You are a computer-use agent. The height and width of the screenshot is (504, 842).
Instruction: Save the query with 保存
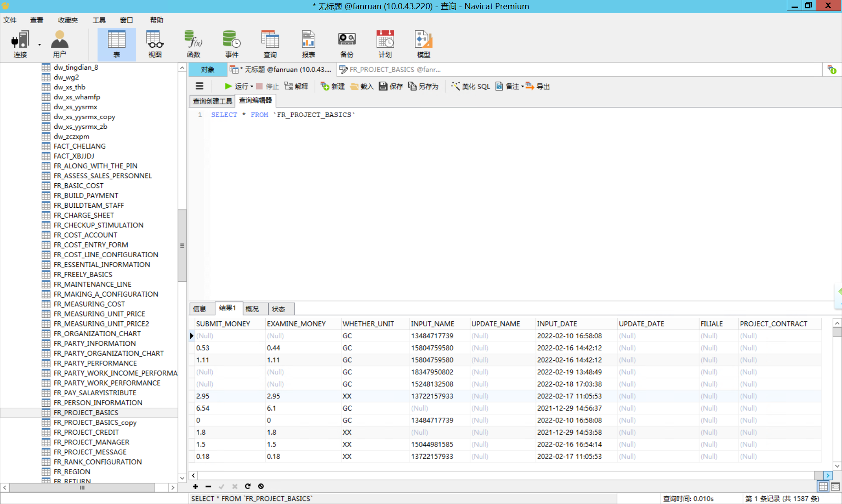tap(391, 86)
